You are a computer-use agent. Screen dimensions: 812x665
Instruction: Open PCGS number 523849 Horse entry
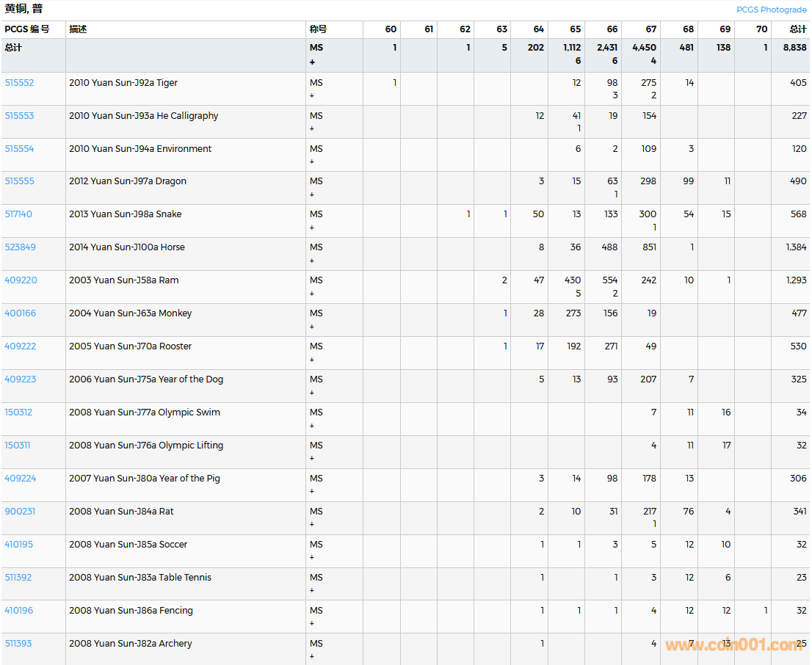pyautogui.click(x=20, y=247)
